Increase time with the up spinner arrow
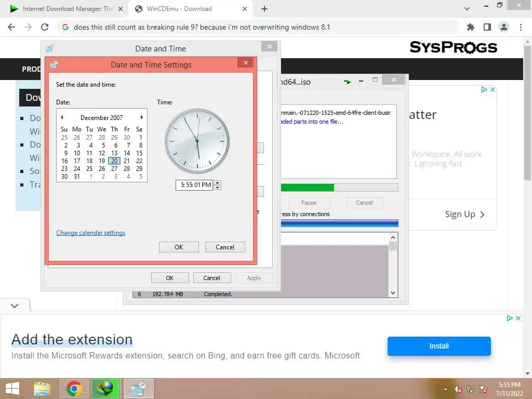Image resolution: width=532 pixels, height=399 pixels. [218, 182]
